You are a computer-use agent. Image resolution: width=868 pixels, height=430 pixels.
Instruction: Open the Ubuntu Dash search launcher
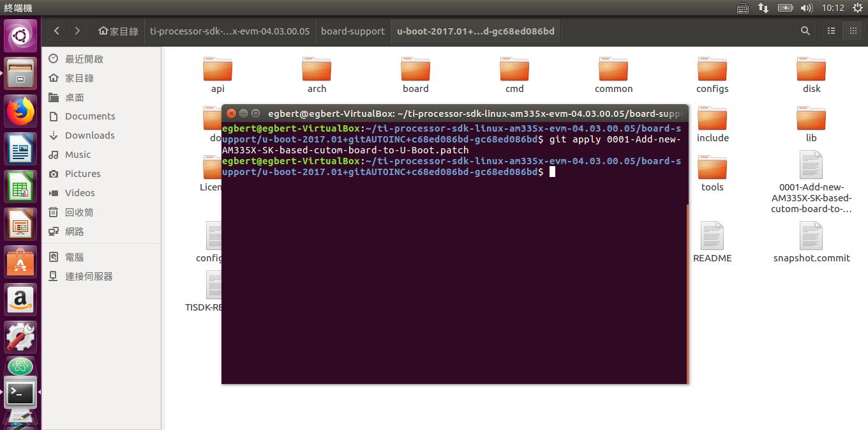click(21, 35)
